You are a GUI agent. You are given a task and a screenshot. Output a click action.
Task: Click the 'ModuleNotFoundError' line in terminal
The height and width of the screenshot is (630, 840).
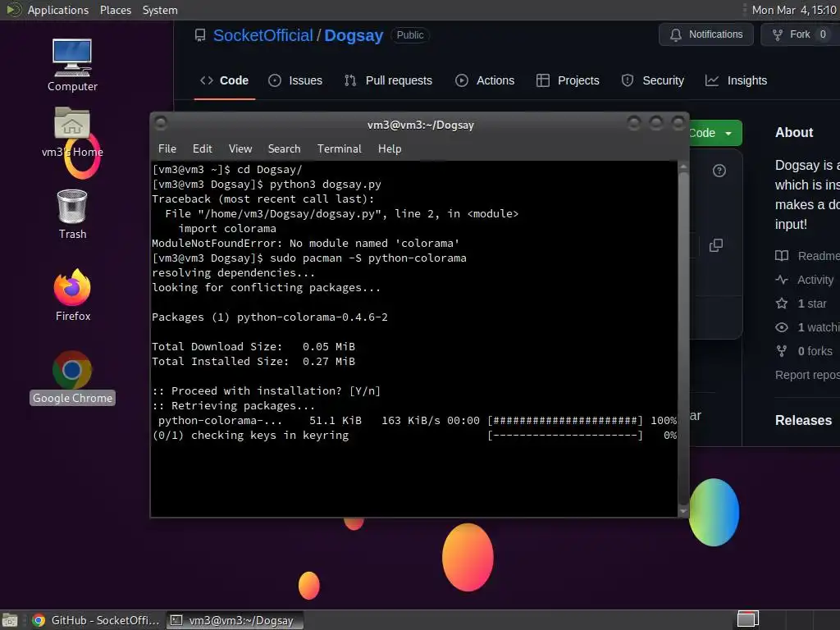click(x=305, y=243)
